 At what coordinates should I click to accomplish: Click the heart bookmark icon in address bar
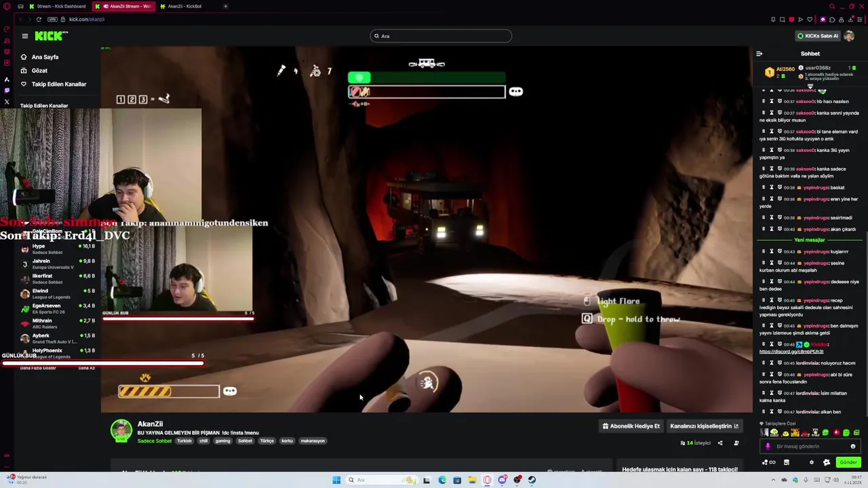pos(809,19)
